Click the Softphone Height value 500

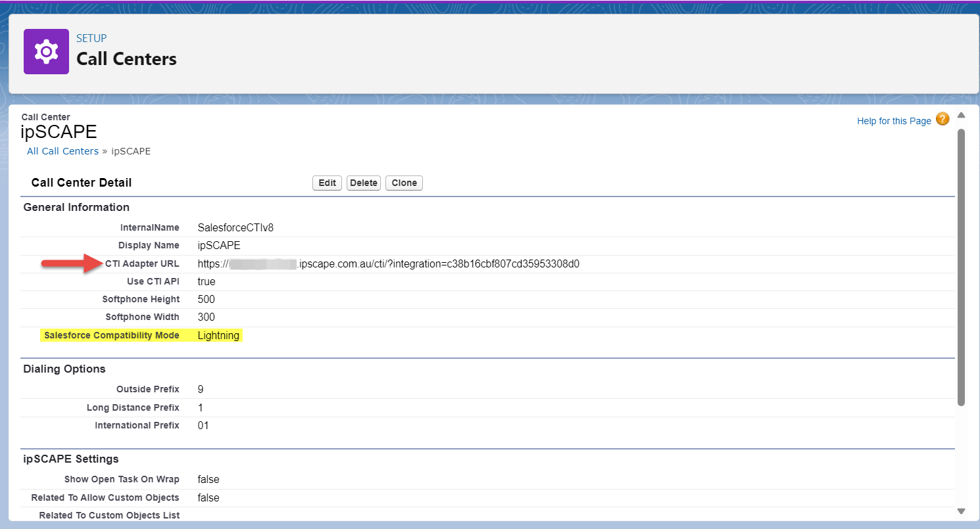(207, 299)
